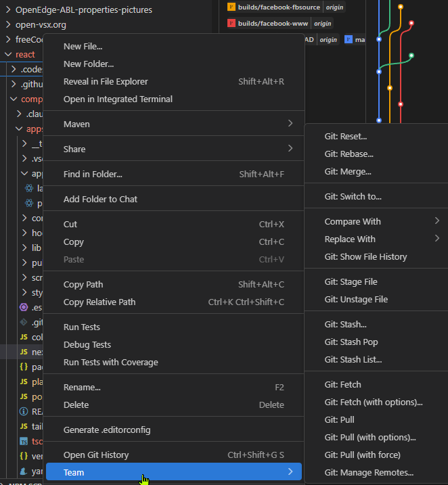This screenshot has height=485, width=448.
Task: Click the blue branch icon beside ma
Action: pyautogui.click(x=349, y=40)
